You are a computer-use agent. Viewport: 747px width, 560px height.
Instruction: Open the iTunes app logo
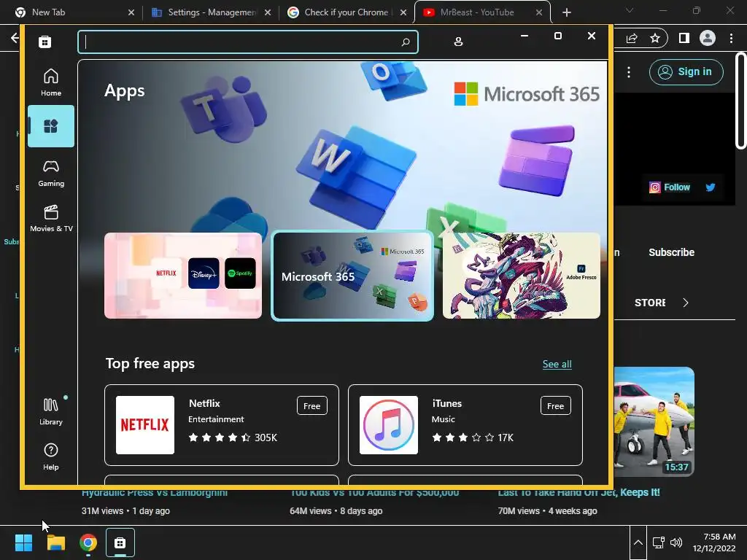click(389, 425)
